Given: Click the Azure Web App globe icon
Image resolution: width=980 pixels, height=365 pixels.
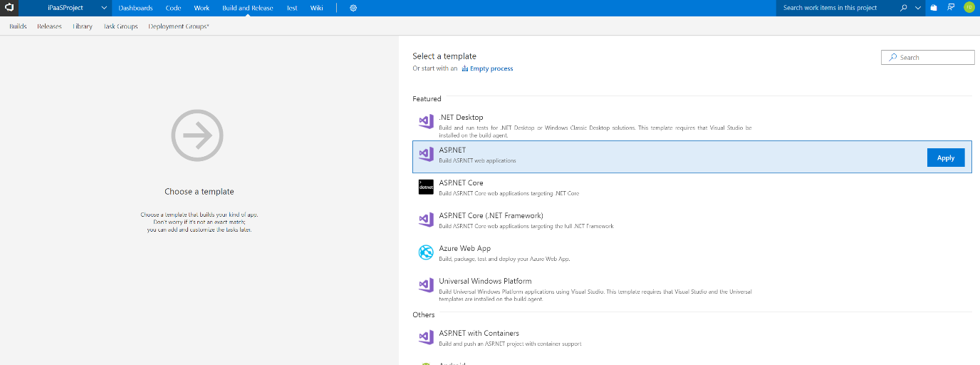Looking at the screenshot, I should 426,252.
